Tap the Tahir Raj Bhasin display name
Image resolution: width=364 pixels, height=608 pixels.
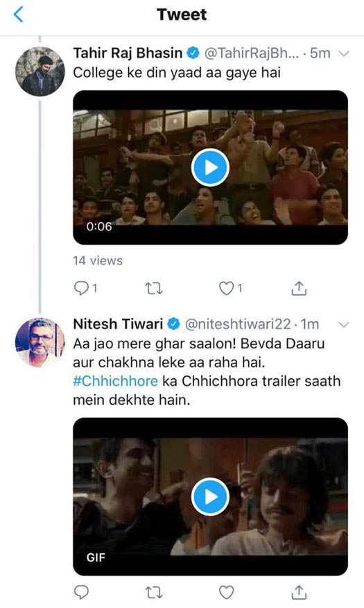click(x=128, y=53)
